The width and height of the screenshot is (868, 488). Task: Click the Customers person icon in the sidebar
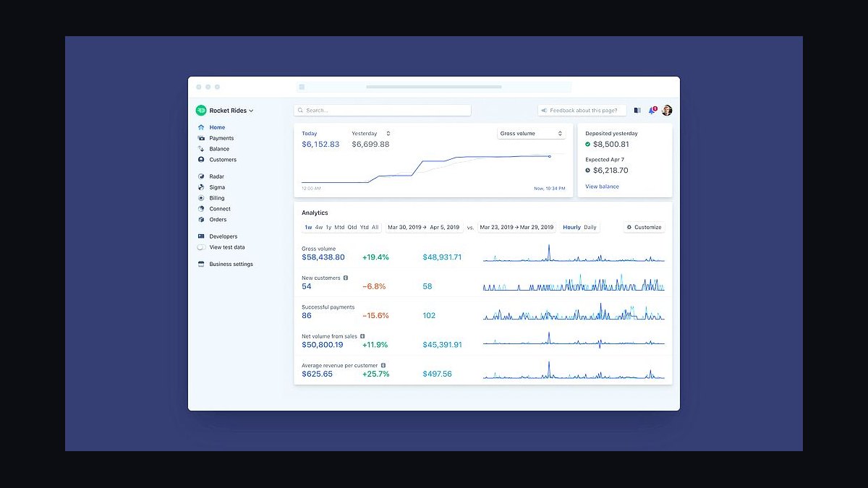(x=201, y=160)
